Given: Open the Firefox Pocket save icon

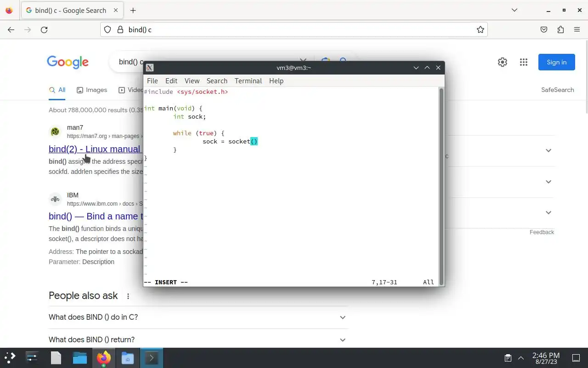Looking at the screenshot, I should coord(544,29).
